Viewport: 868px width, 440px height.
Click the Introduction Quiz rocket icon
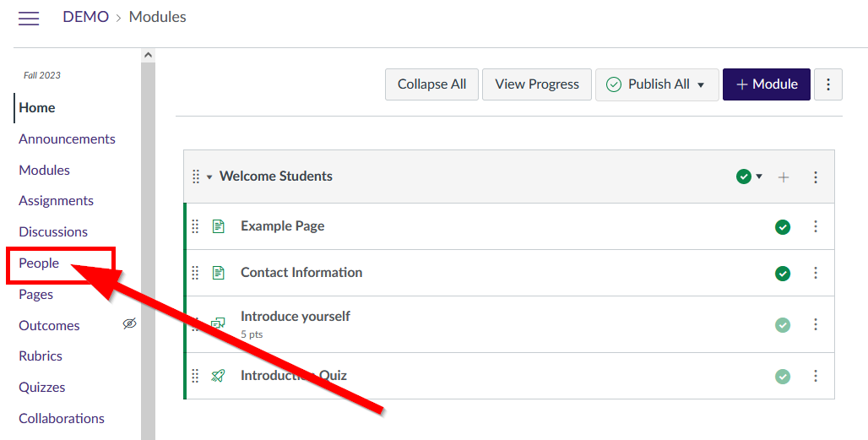(x=218, y=376)
